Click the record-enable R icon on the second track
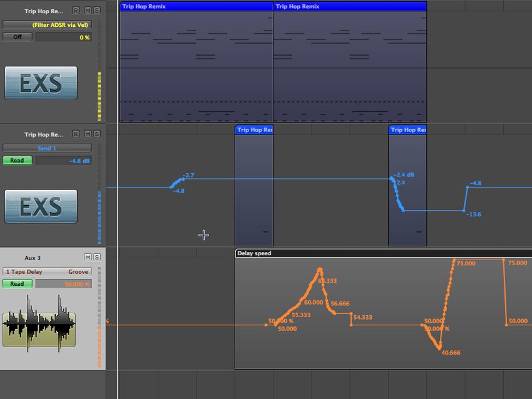This screenshot has width=532, height=399. (x=76, y=134)
